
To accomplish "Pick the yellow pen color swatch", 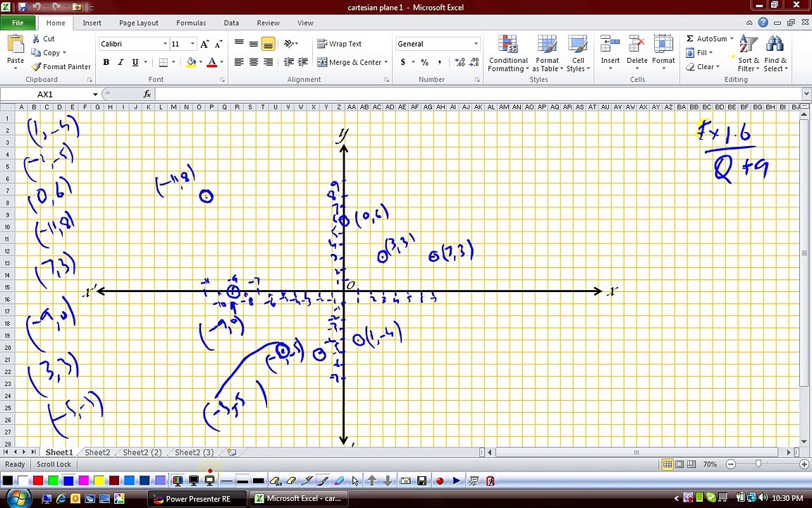I will [x=99, y=480].
